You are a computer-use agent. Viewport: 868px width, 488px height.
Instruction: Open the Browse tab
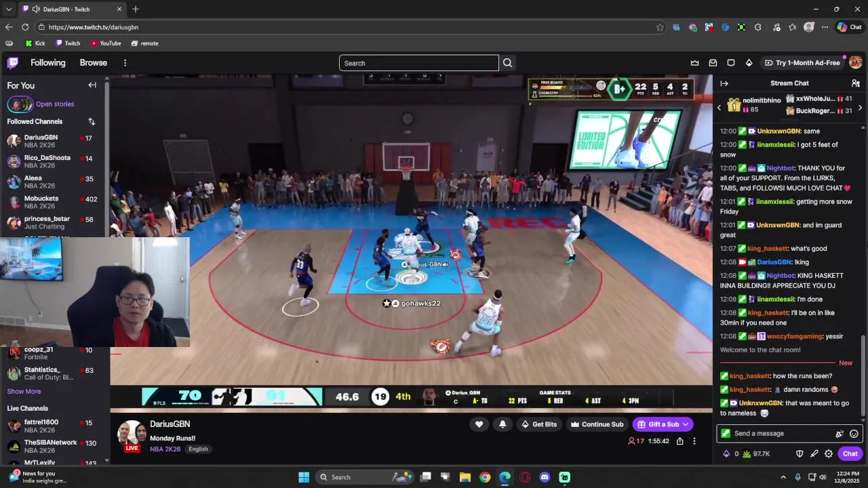pos(94,63)
